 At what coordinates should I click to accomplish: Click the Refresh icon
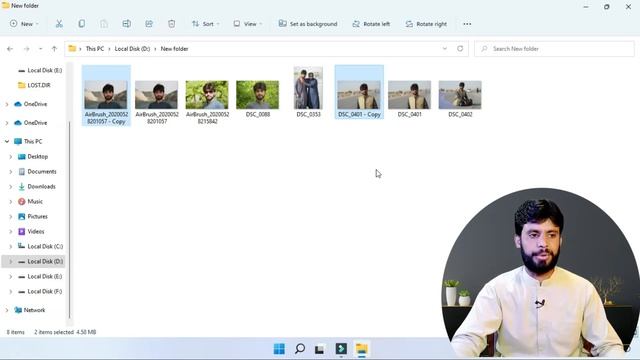pos(460,49)
